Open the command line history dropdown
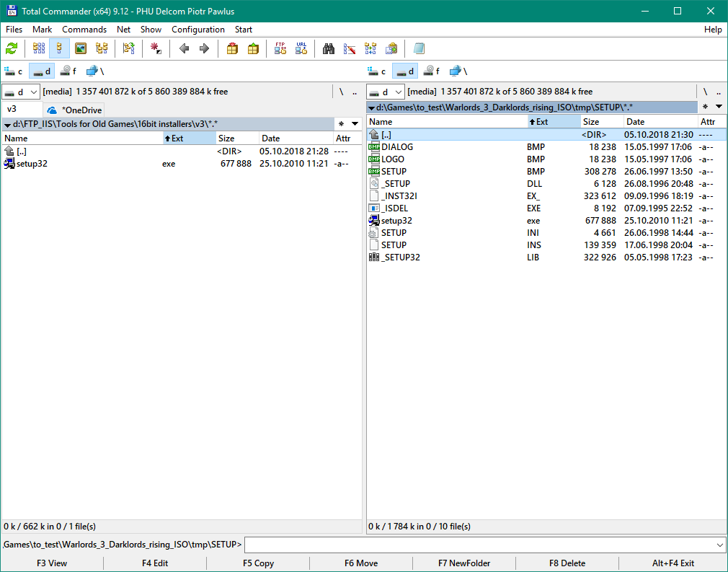The width and height of the screenshot is (728, 572). (x=719, y=545)
